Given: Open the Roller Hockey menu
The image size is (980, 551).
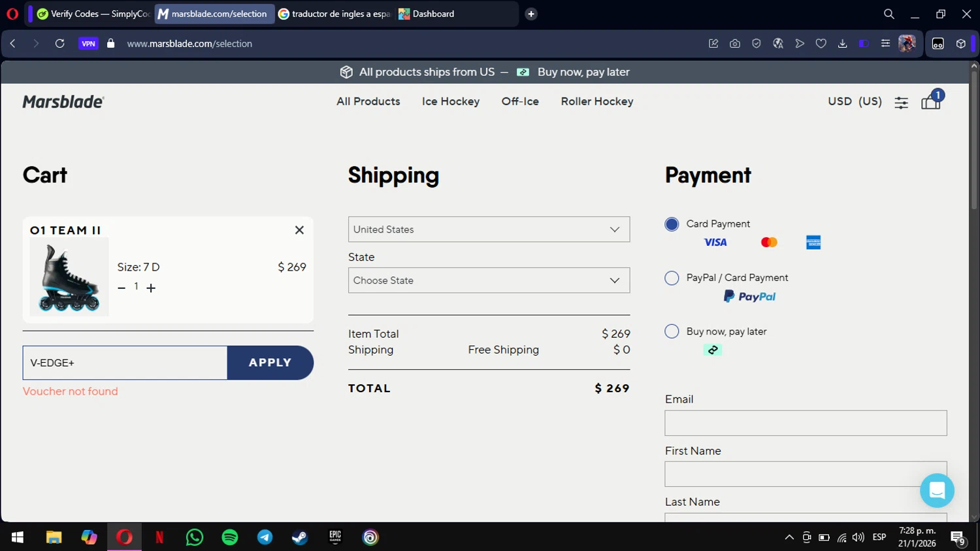Looking at the screenshot, I should pos(597,101).
